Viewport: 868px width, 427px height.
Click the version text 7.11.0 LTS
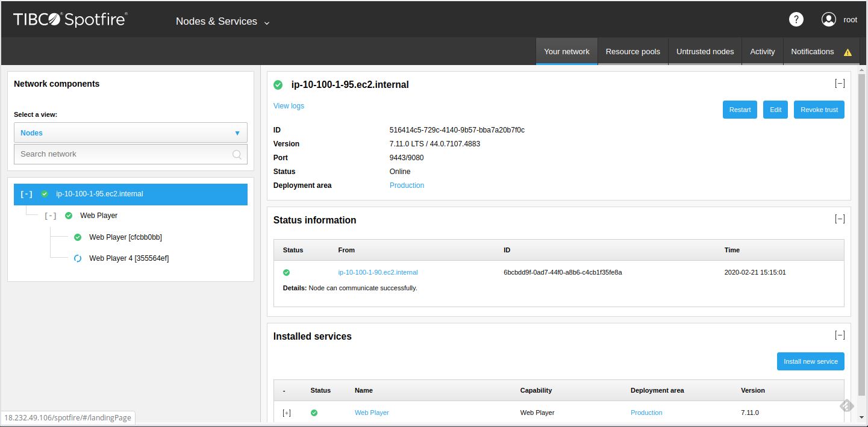click(435, 144)
